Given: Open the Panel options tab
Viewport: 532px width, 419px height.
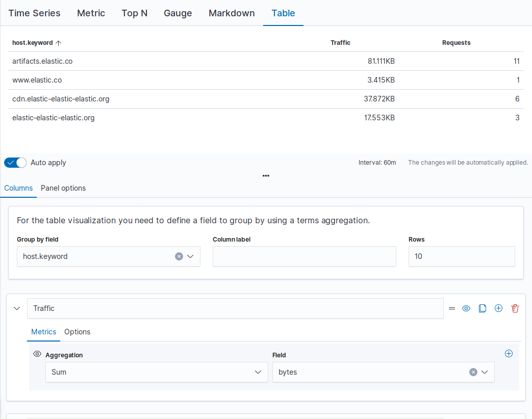Looking at the screenshot, I should pos(63,188).
